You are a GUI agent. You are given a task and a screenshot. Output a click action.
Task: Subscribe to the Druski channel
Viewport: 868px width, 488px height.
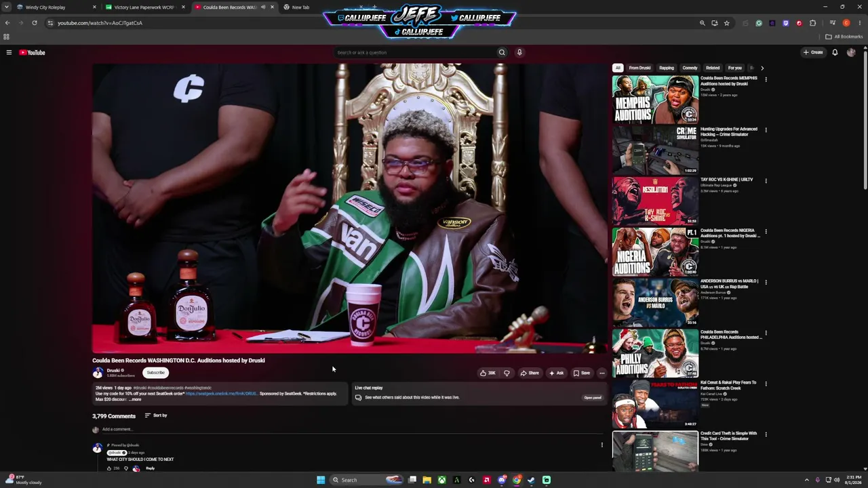(155, 373)
